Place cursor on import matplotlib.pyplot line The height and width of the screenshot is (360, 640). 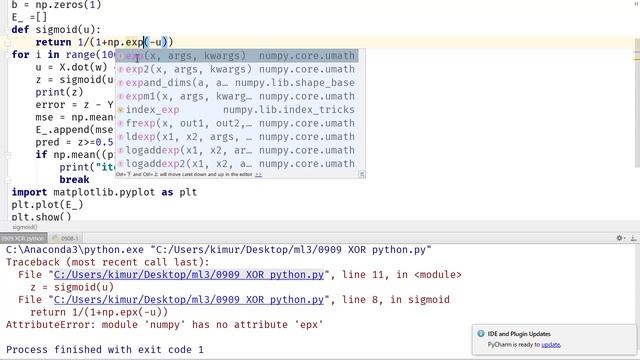(104, 192)
